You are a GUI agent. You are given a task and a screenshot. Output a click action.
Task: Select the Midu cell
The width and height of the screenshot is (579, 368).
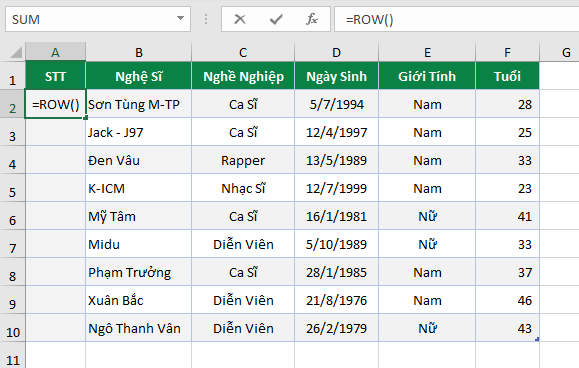click(138, 244)
